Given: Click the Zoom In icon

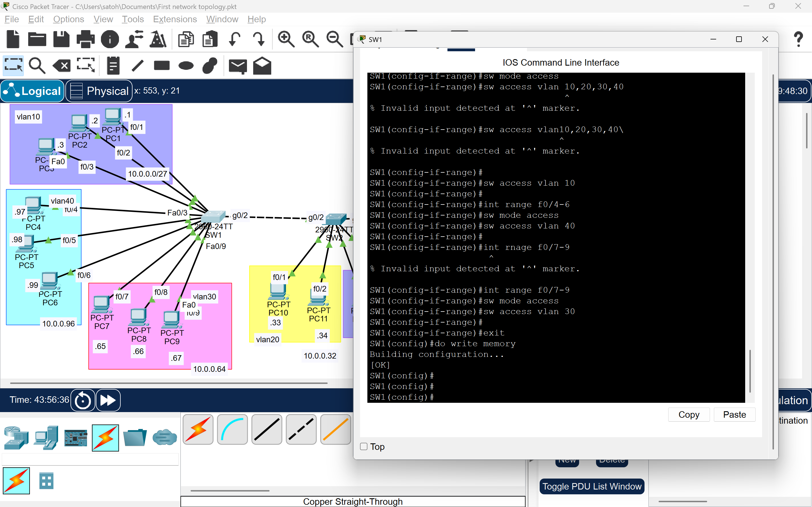Looking at the screenshot, I should click(286, 39).
